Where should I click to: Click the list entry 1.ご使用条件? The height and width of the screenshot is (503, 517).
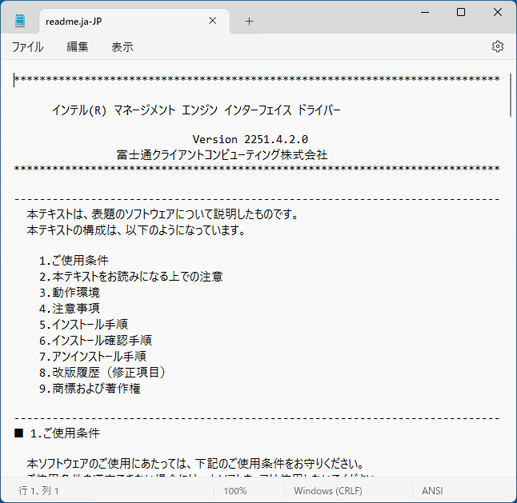tap(74, 260)
